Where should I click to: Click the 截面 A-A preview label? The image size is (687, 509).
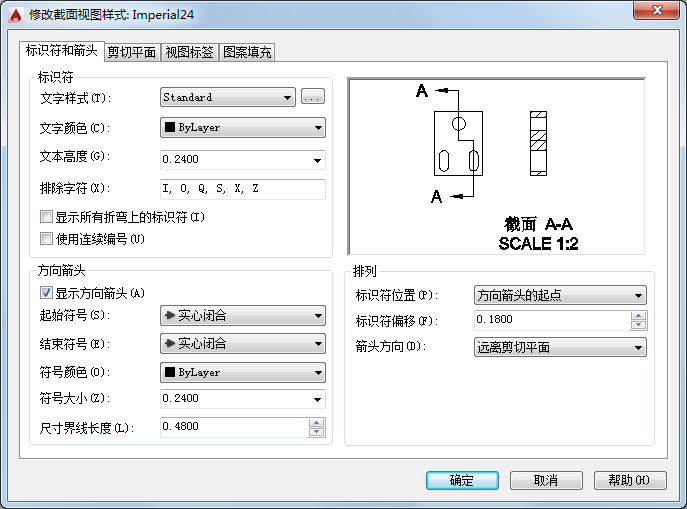tap(538, 224)
